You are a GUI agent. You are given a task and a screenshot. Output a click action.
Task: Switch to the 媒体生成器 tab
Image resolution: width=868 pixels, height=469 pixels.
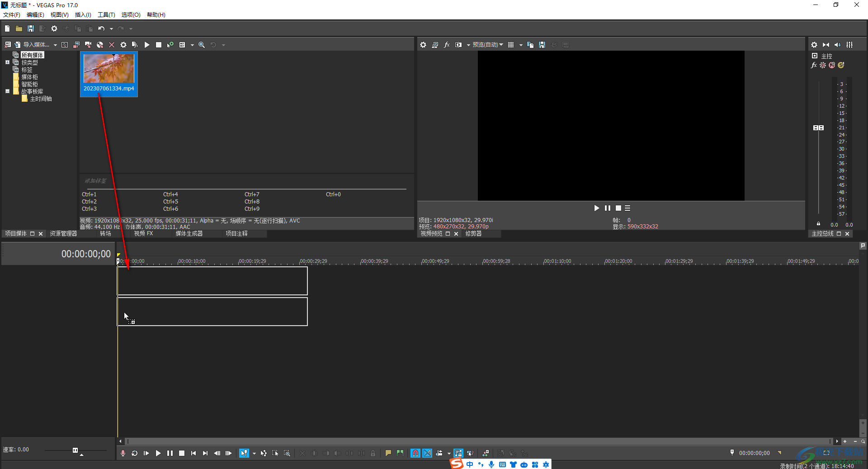189,234
